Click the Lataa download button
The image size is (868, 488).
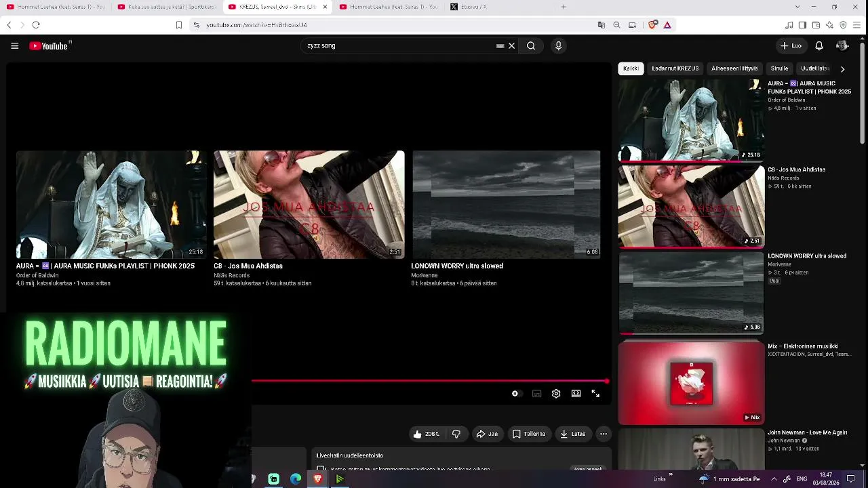(573, 434)
